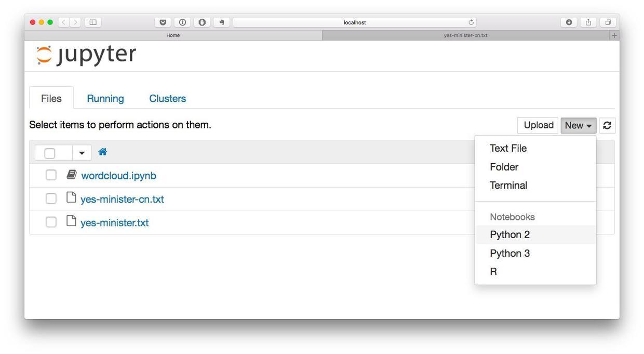Click the show all tabs icon
Viewport: 644px width, 354px height.
tap(607, 22)
